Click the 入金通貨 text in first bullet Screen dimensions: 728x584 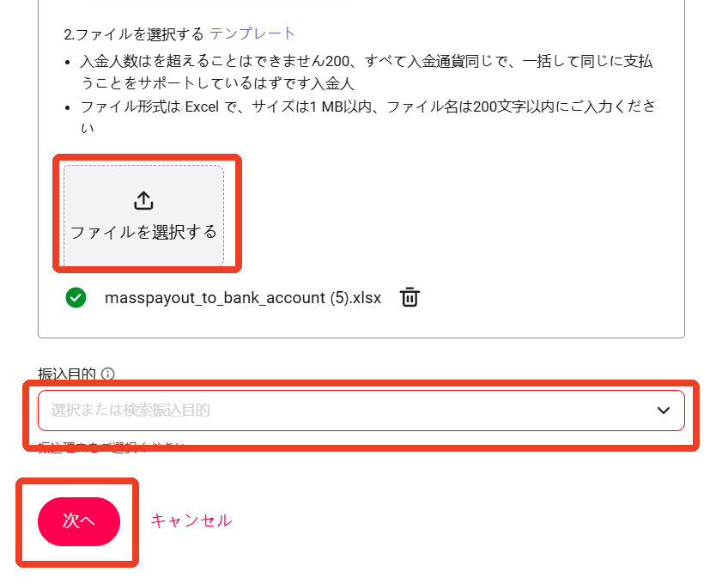435,61
